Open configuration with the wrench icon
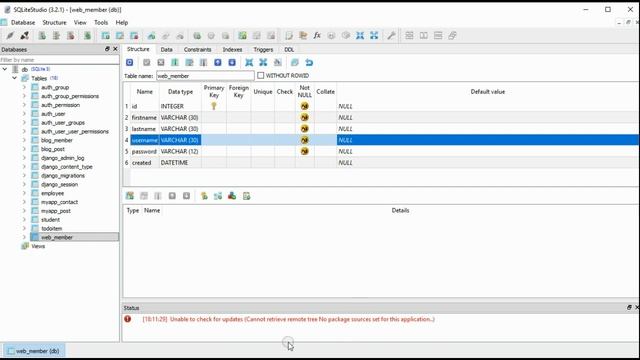Viewport: 640px width, 360px height. click(391, 36)
